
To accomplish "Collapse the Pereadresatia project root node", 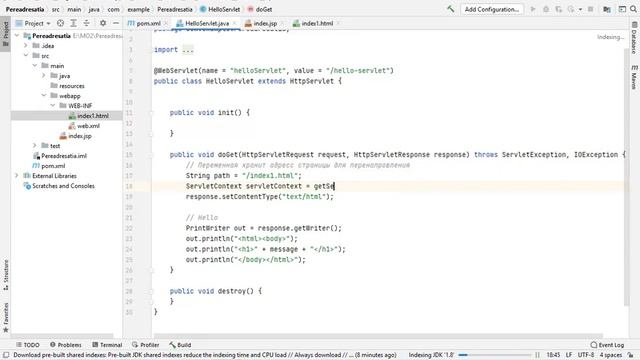I will pos(17,36).
